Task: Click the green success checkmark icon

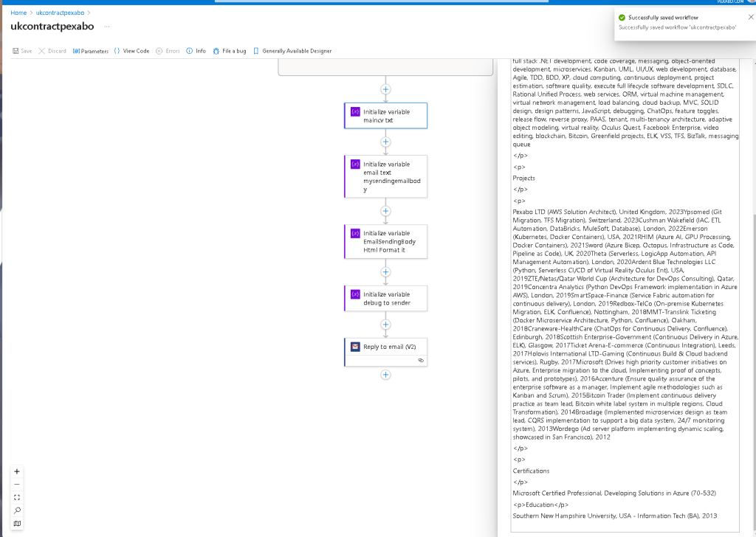Action: click(x=622, y=18)
